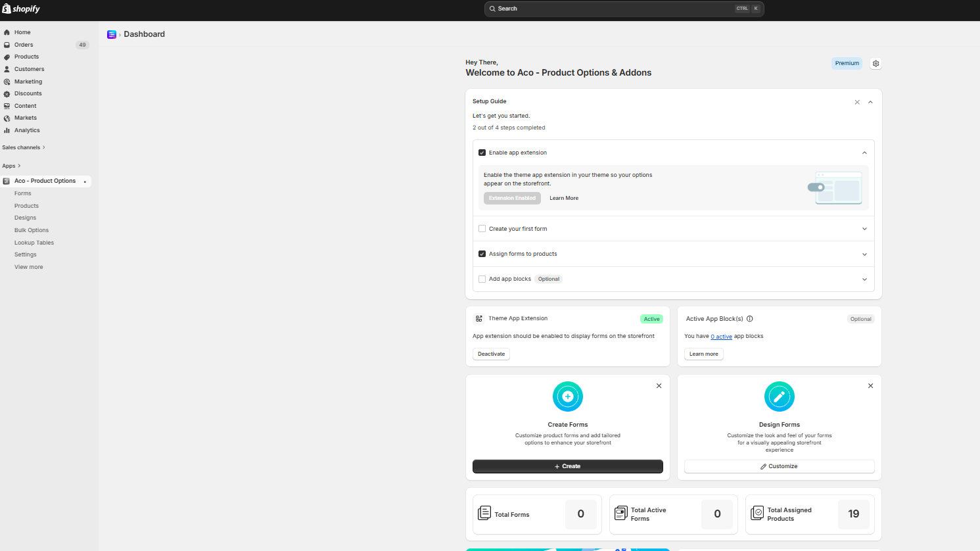Screen dimensions: 980x551
Task: Expand the Assign forms to products step
Action: 864,254
